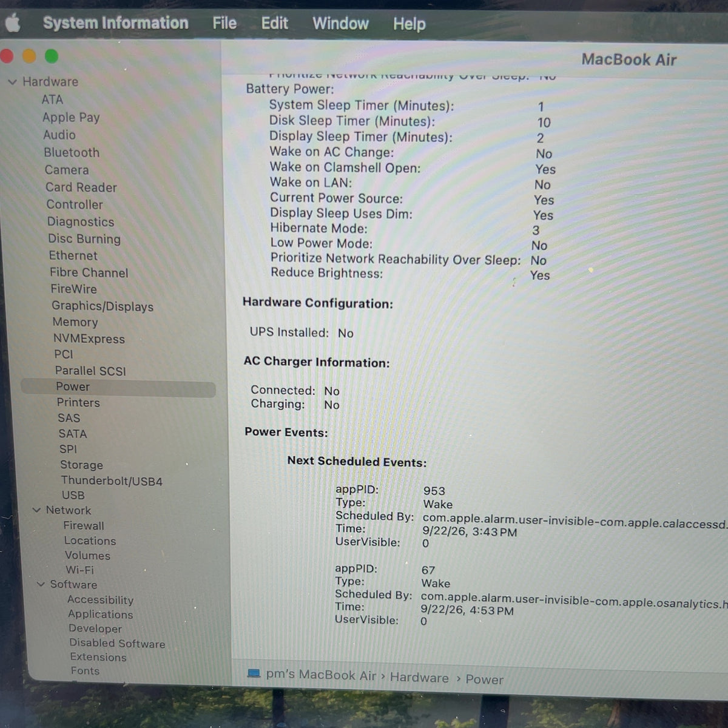Viewport: 728px width, 728px height.
Task: Select Audio in the sidebar
Action: click(x=59, y=135)
